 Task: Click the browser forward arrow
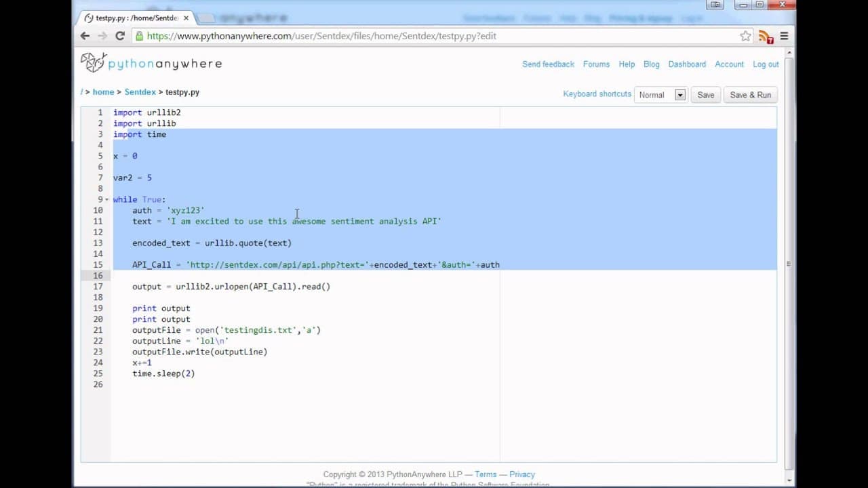coord(102,36)
